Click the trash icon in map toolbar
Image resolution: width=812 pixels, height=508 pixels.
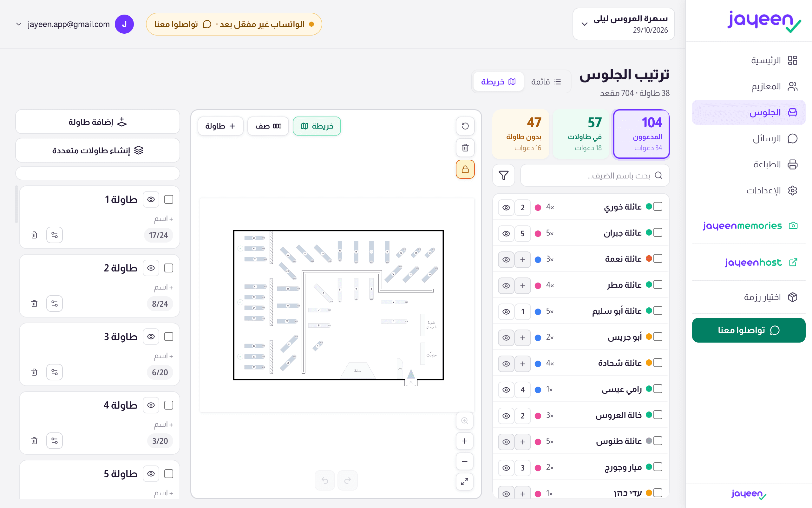(465, 148)
